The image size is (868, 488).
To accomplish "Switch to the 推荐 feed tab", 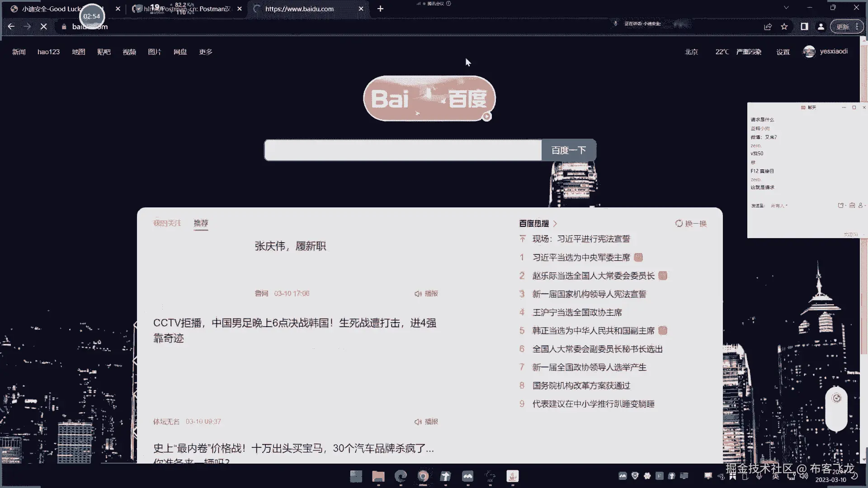I will pyautogui.click(x=201, y=223).
